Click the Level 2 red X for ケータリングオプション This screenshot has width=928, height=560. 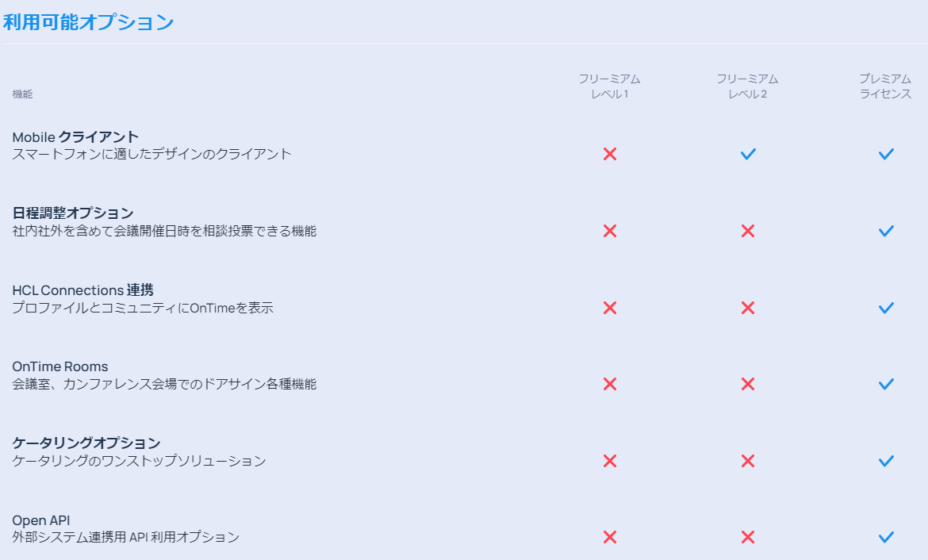pos(748,461)
